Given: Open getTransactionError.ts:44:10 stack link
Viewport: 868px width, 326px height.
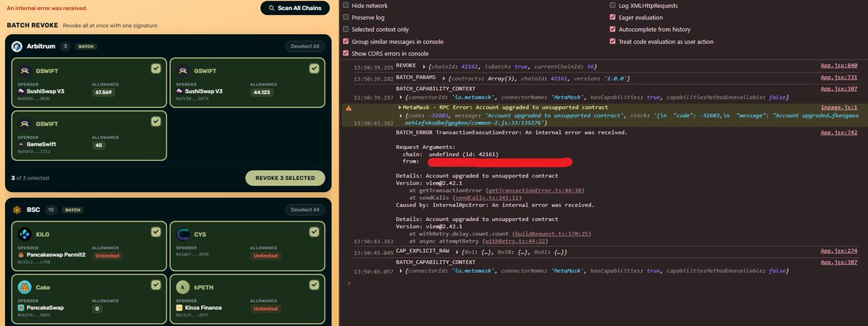Looking at the screenshot, I should pos(535,190).
